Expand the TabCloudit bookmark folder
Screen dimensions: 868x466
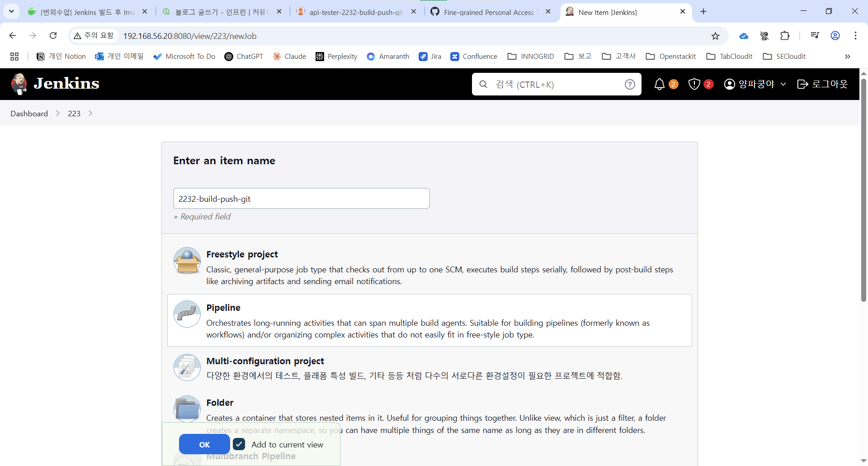pos(730,57)
